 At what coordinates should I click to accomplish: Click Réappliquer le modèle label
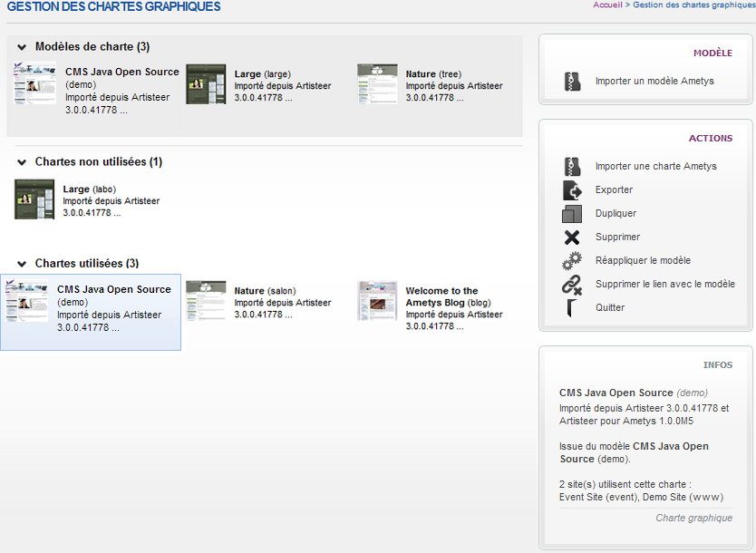[644, 261]
